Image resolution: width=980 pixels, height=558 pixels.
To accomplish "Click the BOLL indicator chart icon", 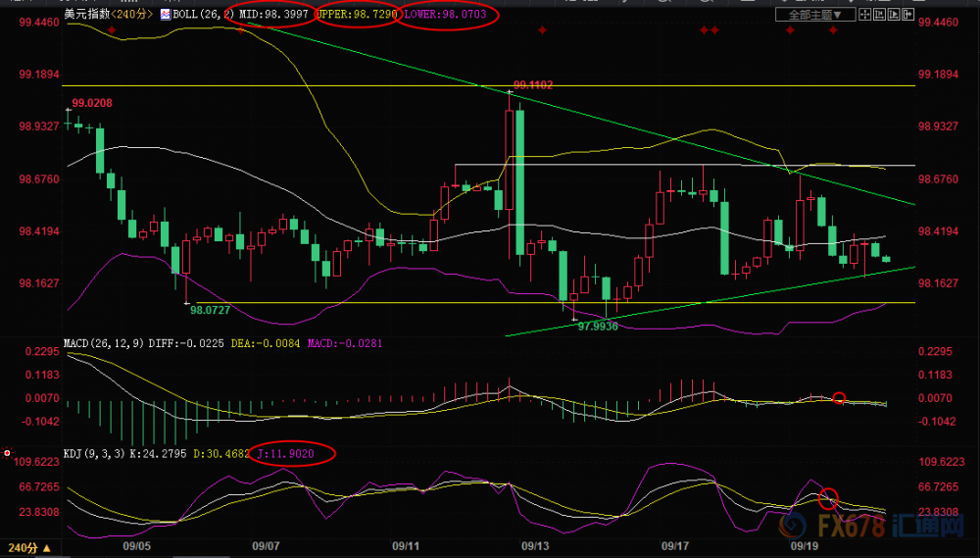I will (166, 14).
